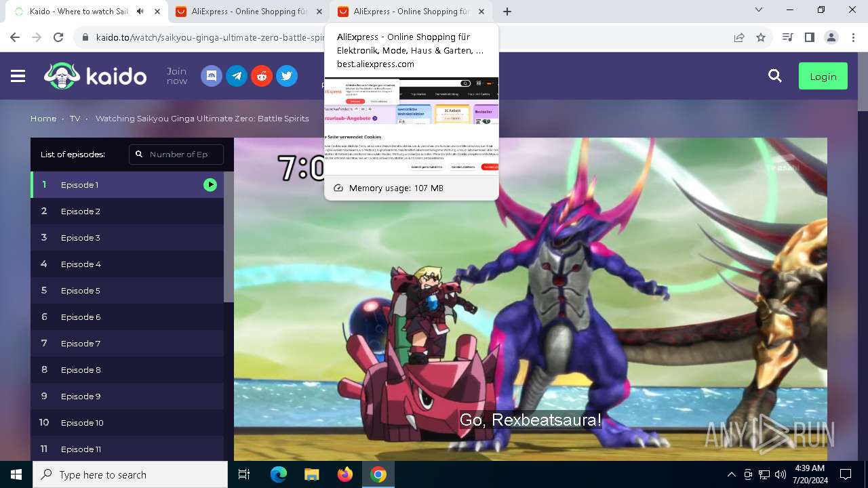Open the hamburger menu on Kaido
The height and width of the screenshot is (488, 868).
[x=18, y=77]
